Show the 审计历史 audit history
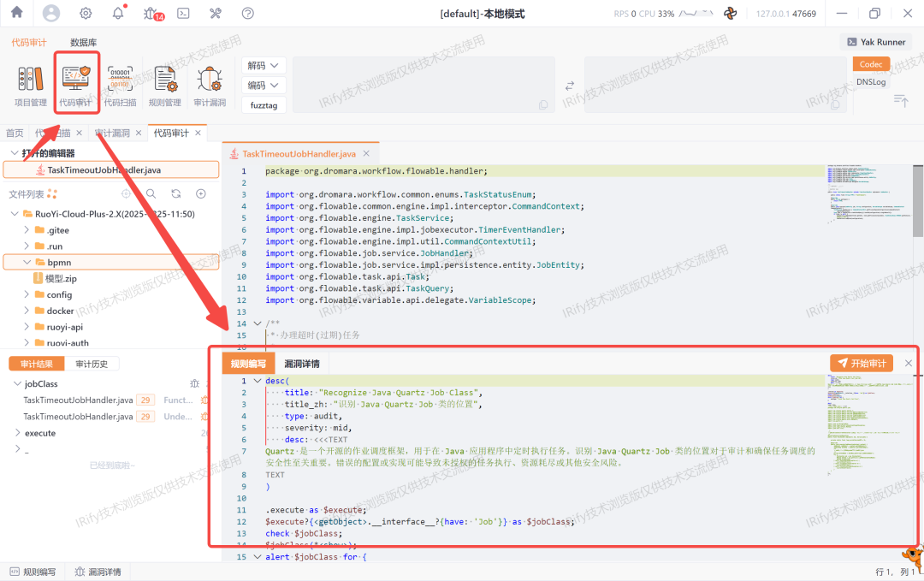This screenshot has width=924, height=581. click(x=92, y=364)
